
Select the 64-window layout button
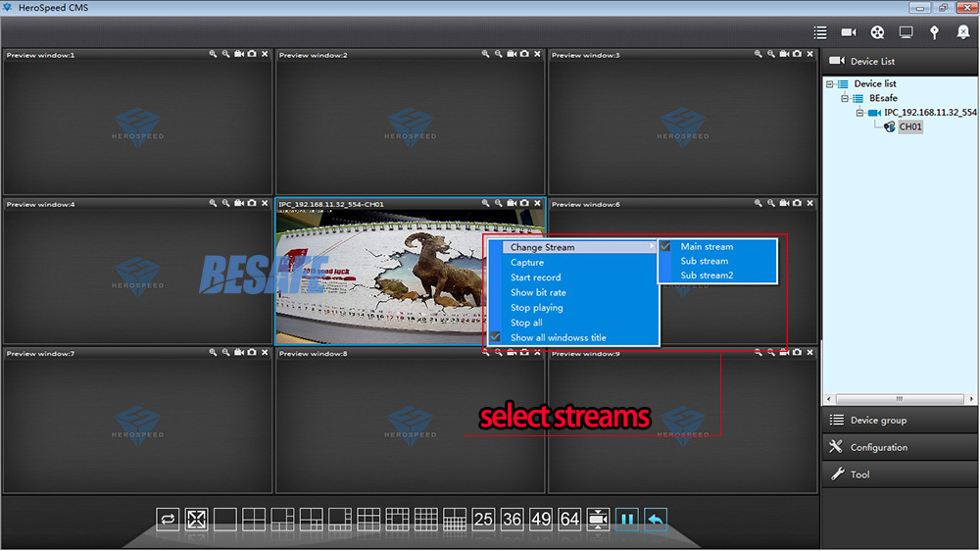(569, 519)
